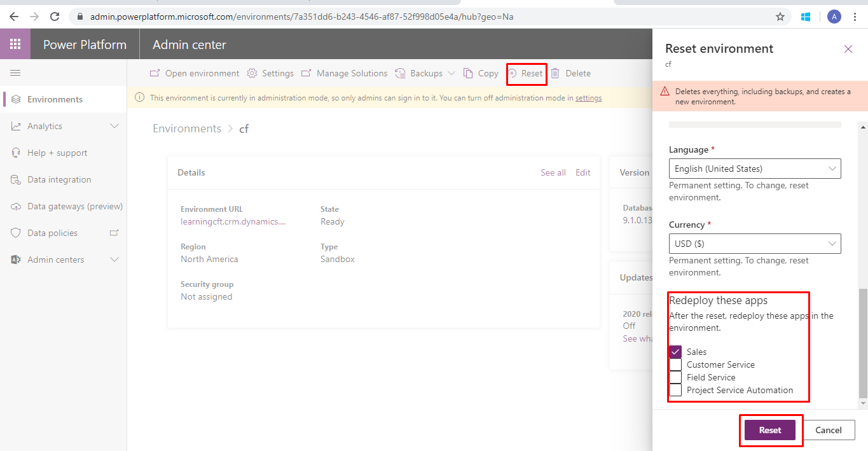868x451 pixels.
Task: Expand the Admin centers chevron
Action: 114,260
